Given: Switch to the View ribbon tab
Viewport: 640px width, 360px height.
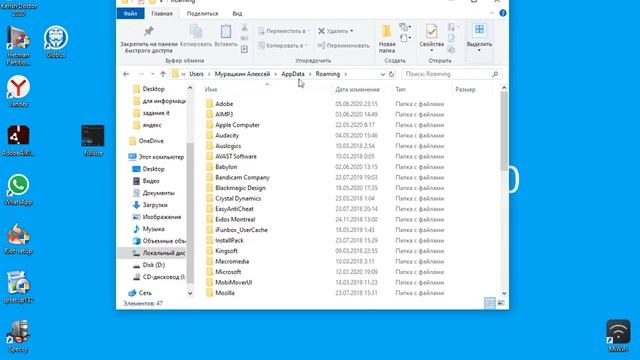Looking at the screenshot, I should (237, 13).
